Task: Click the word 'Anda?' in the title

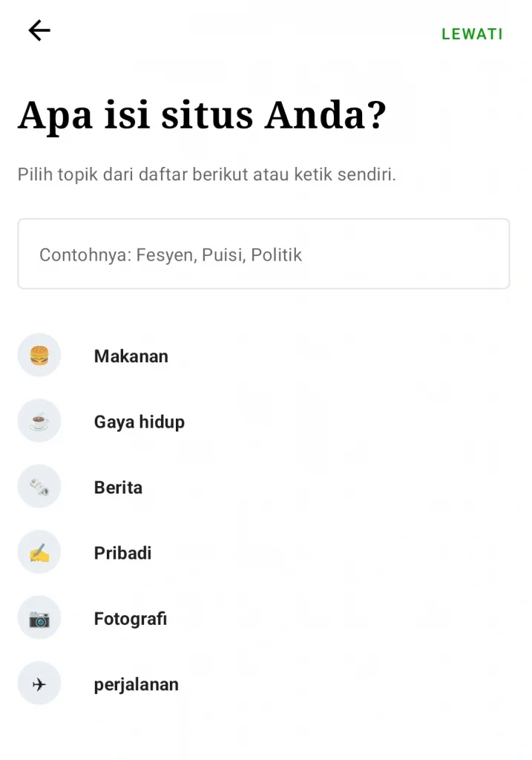Action: point(325,115)
